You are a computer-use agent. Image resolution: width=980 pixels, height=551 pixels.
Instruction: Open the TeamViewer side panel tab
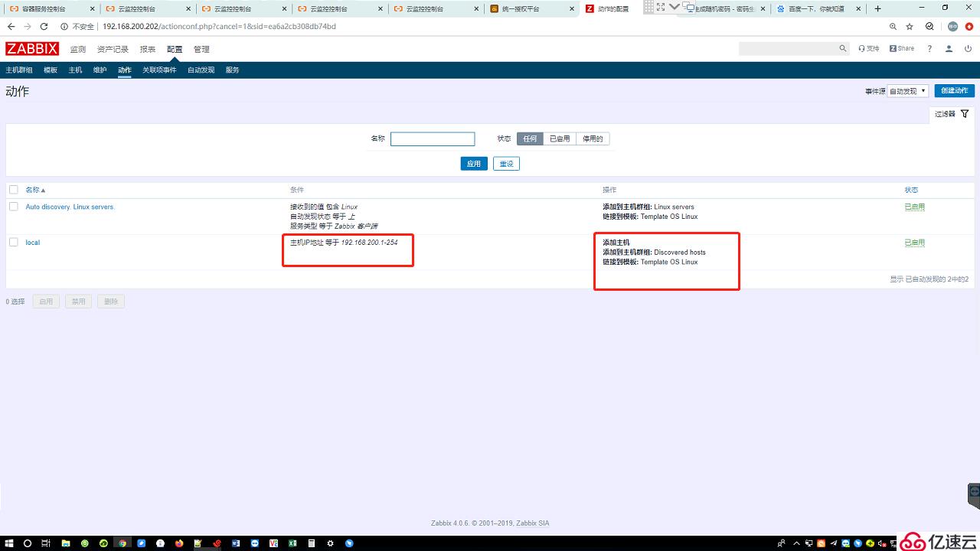(x=974, y=496)
